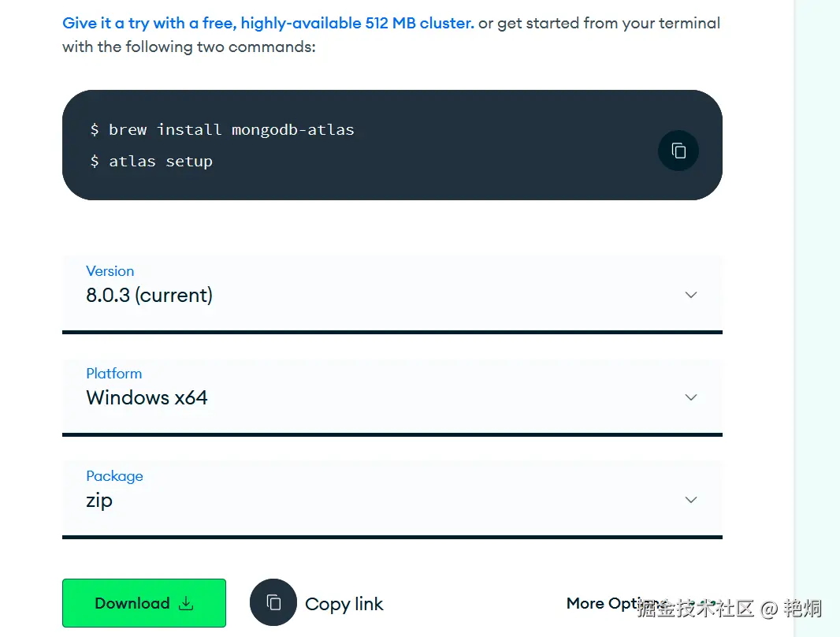Click the download arrow icon inside the green button
The width and height of the screenshot is (840, 637).
[x=187, y=603]
